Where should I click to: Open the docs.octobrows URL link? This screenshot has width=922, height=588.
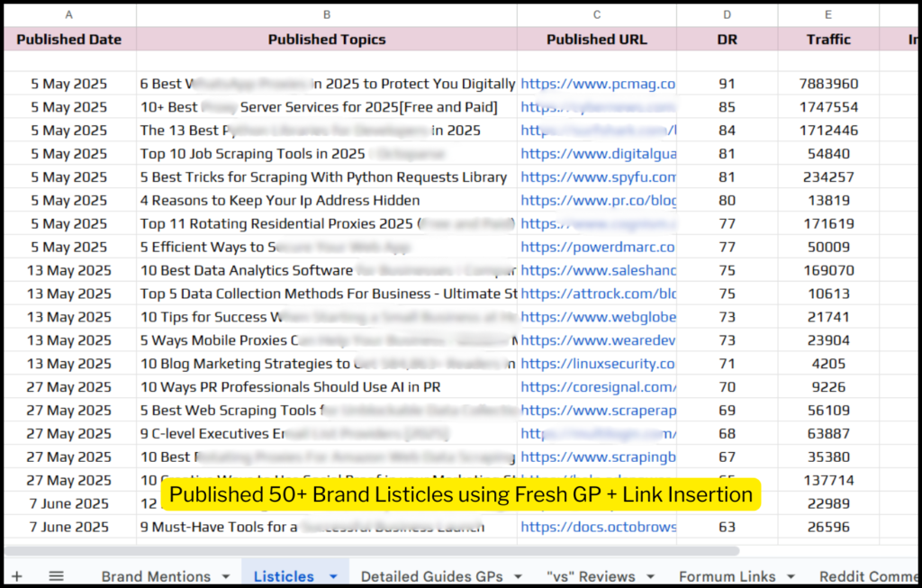598,527
